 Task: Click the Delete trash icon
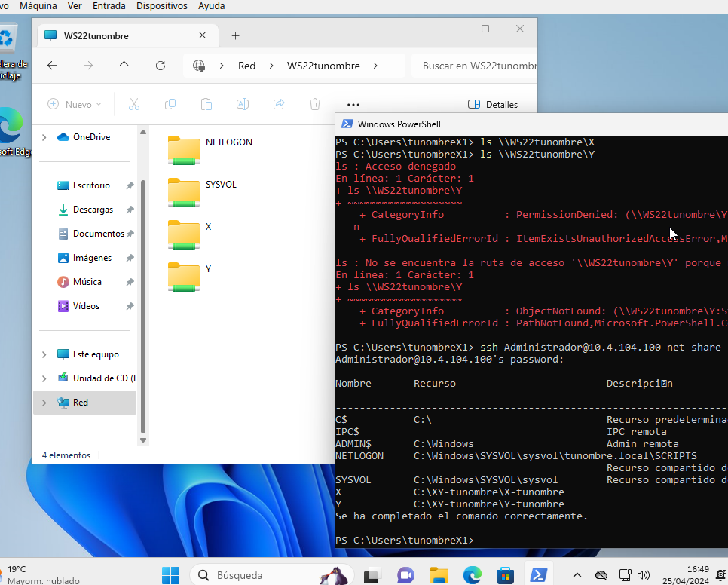pos(315,105)
